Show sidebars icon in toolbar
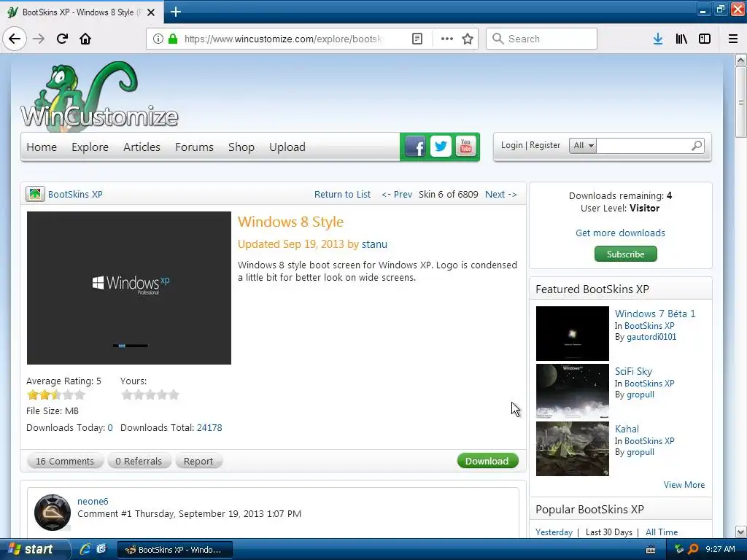The height and width of the screenshot is (560, 747). tap(705, 39)
